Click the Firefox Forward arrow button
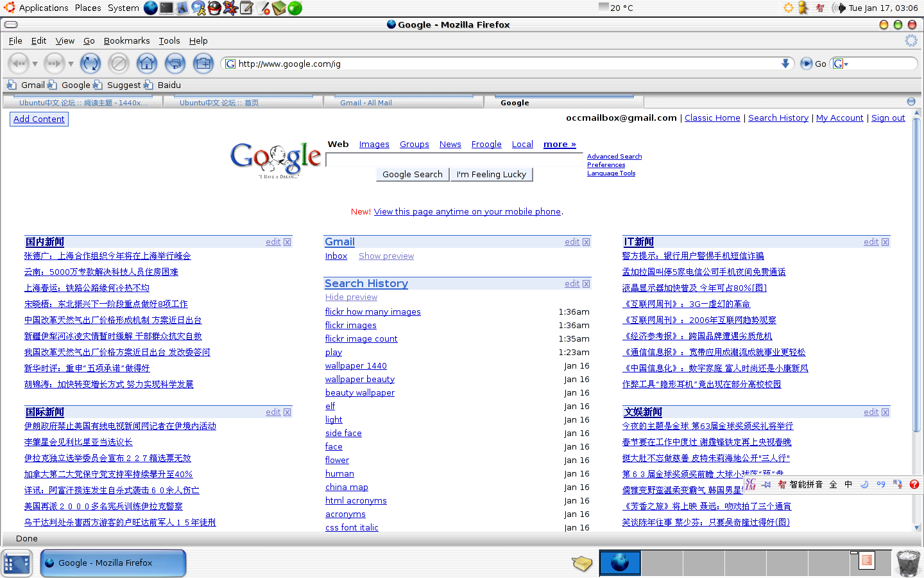Screen dimensions: 924x578 (x=55, y=64)
